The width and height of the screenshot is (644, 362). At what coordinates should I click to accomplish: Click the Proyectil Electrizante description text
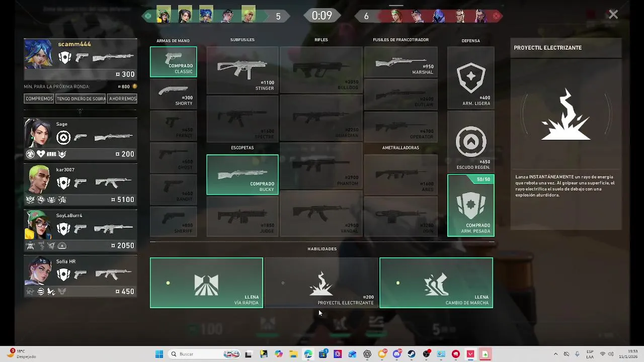tap(565, 186)
